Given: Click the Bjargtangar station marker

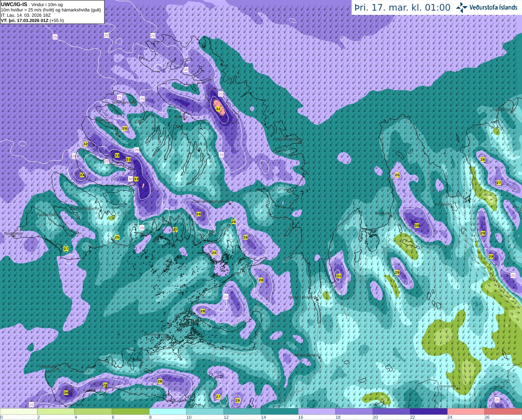Looking at the screenshot, I should click(x=13, y=236).
